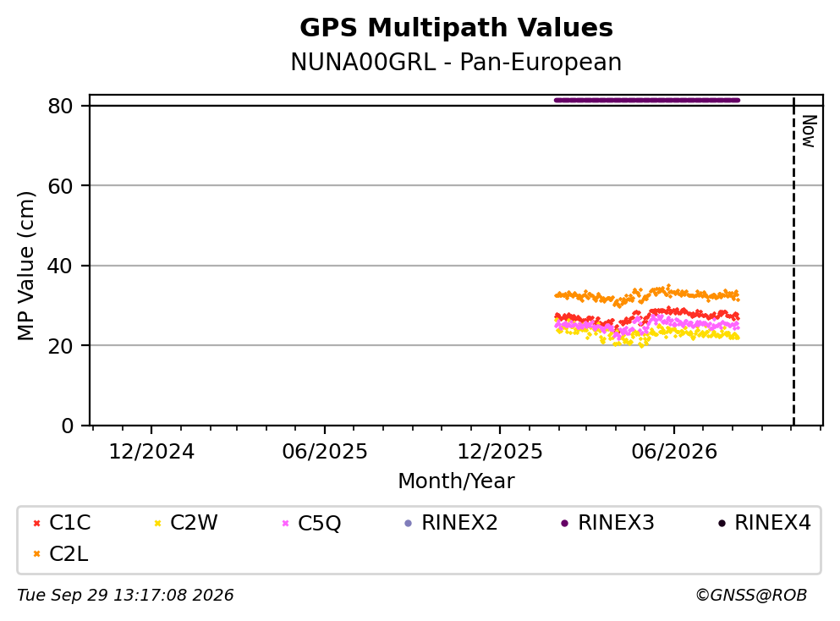
Task: Click the GPS Multipath Values title
Action: point(456,28)
